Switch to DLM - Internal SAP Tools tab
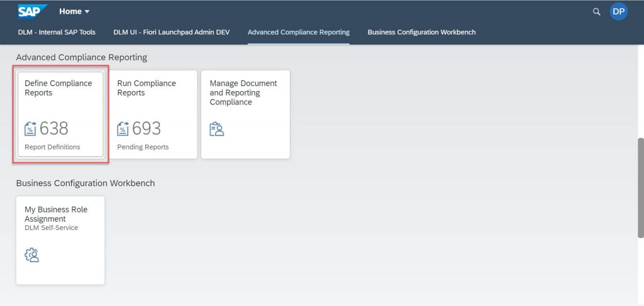Screen dimensions: 644x306 (57, 32)
